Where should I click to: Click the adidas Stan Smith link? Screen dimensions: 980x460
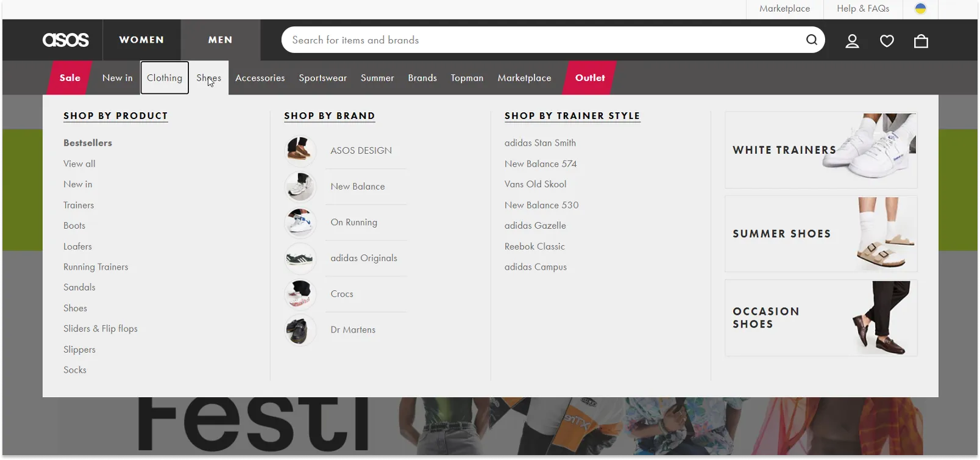540,143
